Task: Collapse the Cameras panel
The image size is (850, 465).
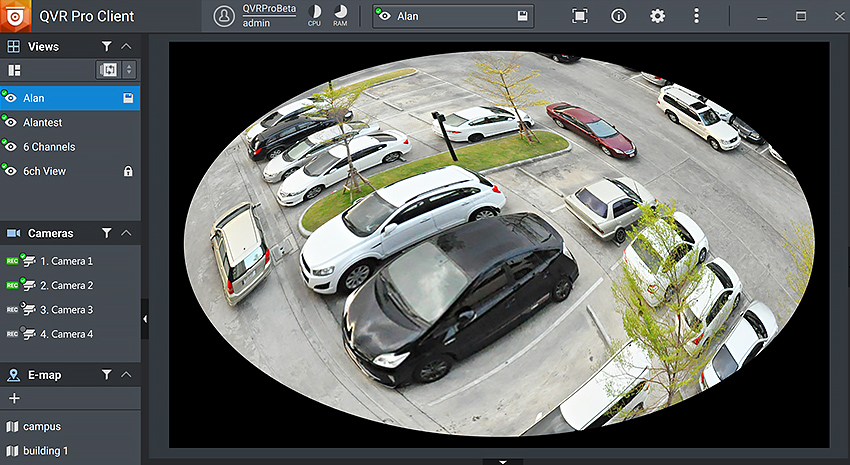Action: (x=126, y=233)
